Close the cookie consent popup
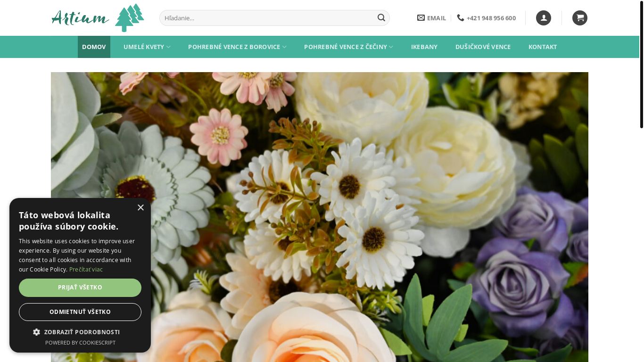644x362 pixels. pyautogui.click(x=140, y=207)
